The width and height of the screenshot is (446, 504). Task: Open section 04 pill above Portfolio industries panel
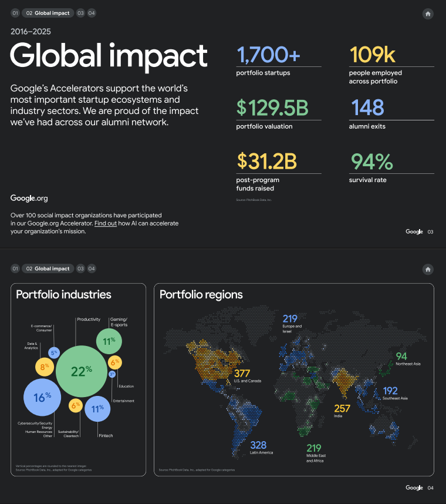coord(92,268)
